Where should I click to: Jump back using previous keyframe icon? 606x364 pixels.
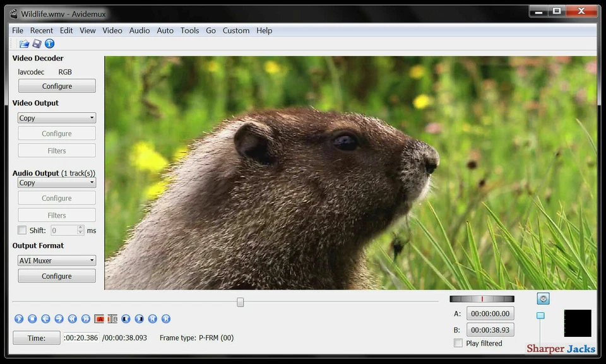(71, 319)
